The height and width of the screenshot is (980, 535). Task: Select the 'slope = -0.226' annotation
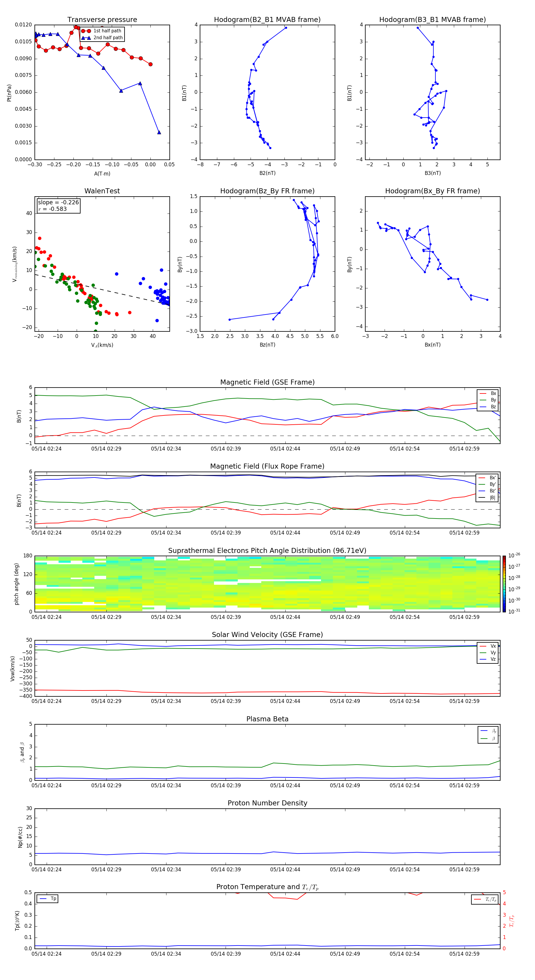point(58,203)
